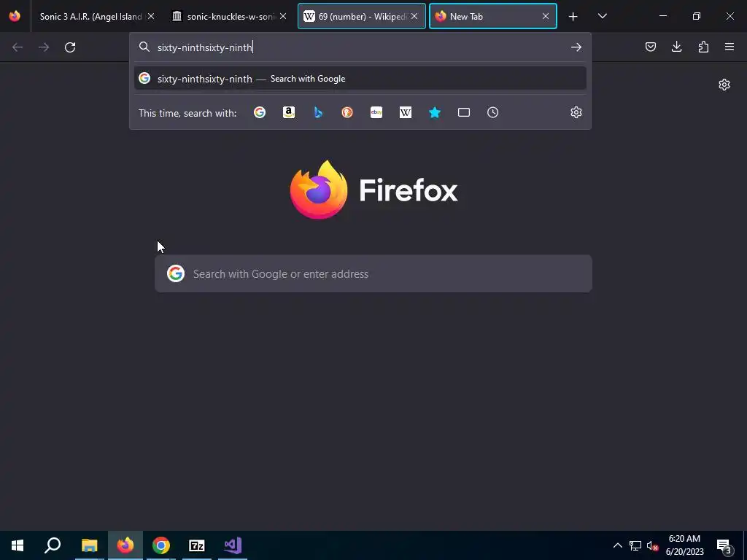Search this time with Wikipedia
The height and width of the screenshot is (560, 747).
click(x=406, y=112)
